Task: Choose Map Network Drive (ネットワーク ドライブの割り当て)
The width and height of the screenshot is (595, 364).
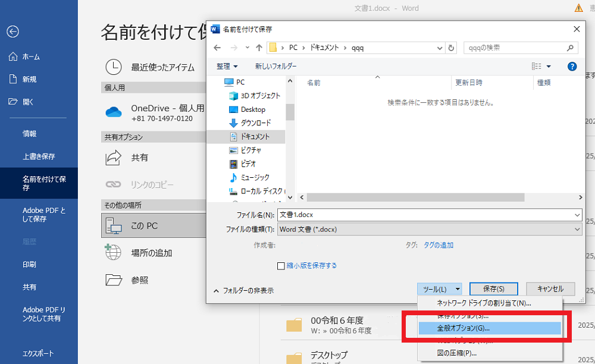Action: point(490,303)
